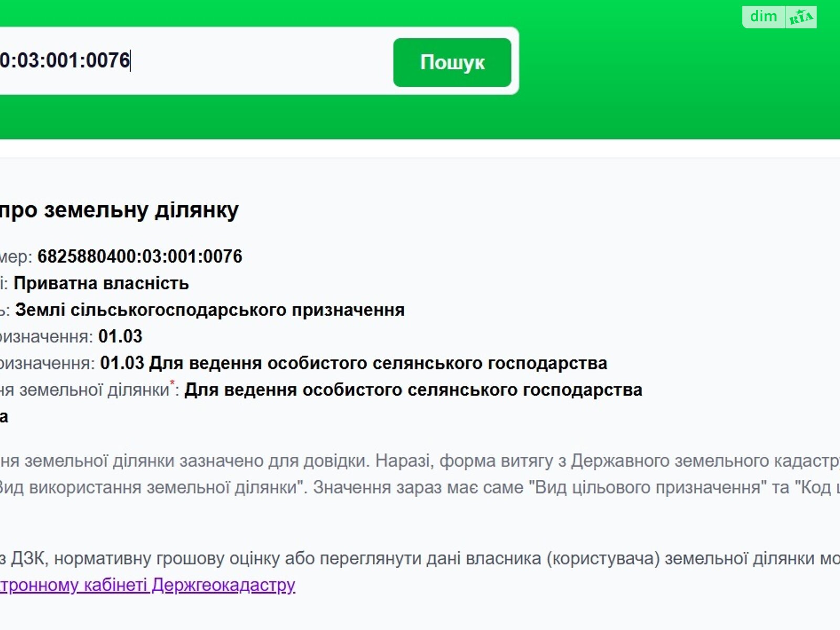Click the standalone purpose code 01.03
The image size is (840, 630).
pyautogui.click(x=120, y=337)
